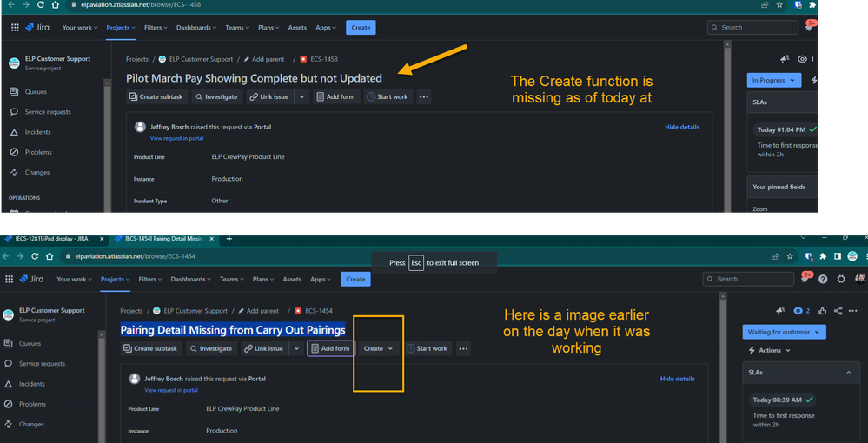This screenshot has height=443, width=868.
Task: Collapse SLAs panel chevron in bottom screenshot
Action: tap(849, 373)
